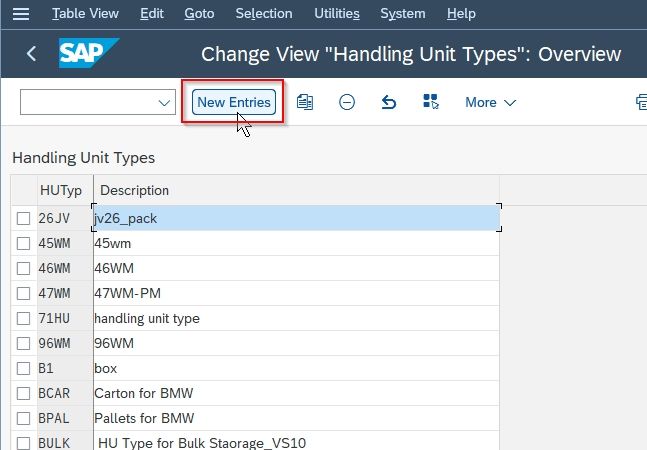Open the Utilities menu

tap(337, 14)
